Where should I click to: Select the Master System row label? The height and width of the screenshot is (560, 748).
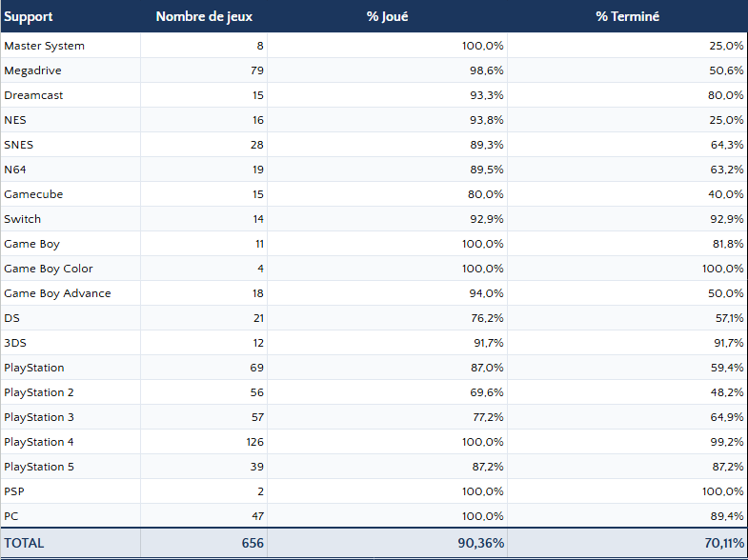point(45,46)
